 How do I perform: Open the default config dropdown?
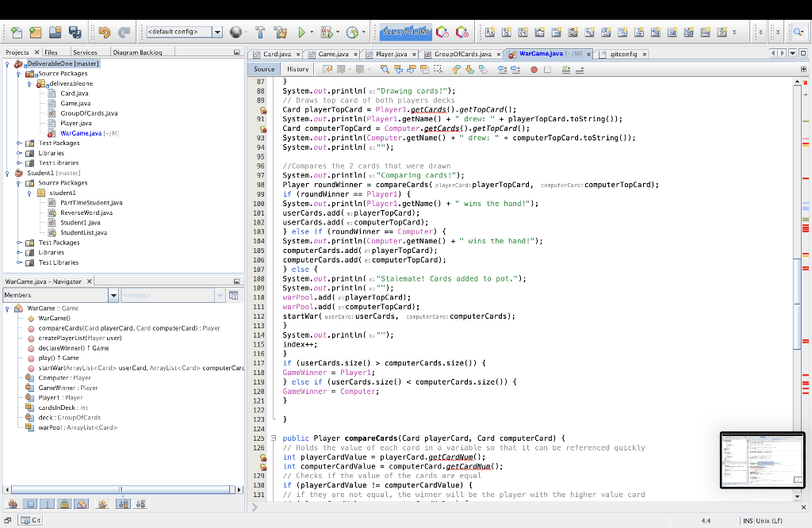[x=217, y=33]
